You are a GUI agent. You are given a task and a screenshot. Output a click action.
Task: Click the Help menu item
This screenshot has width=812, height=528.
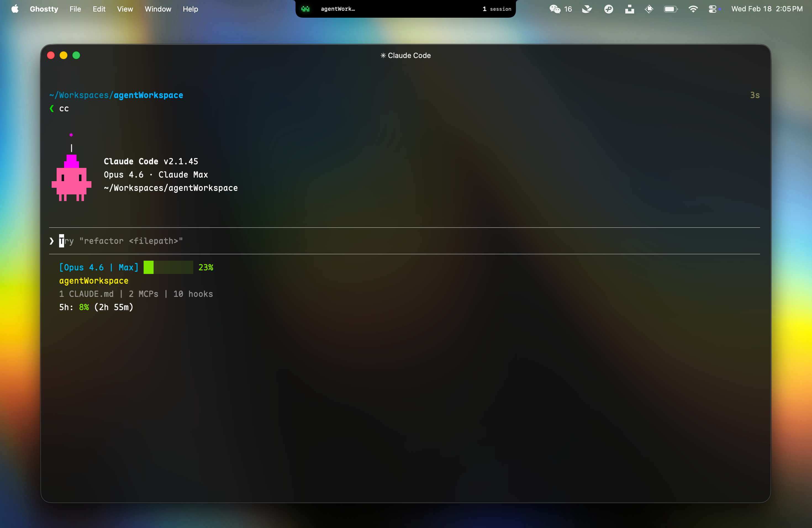pos(190,9)
